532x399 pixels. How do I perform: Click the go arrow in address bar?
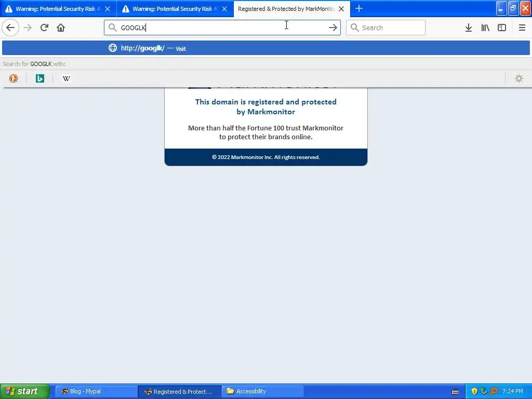point(333,28)
